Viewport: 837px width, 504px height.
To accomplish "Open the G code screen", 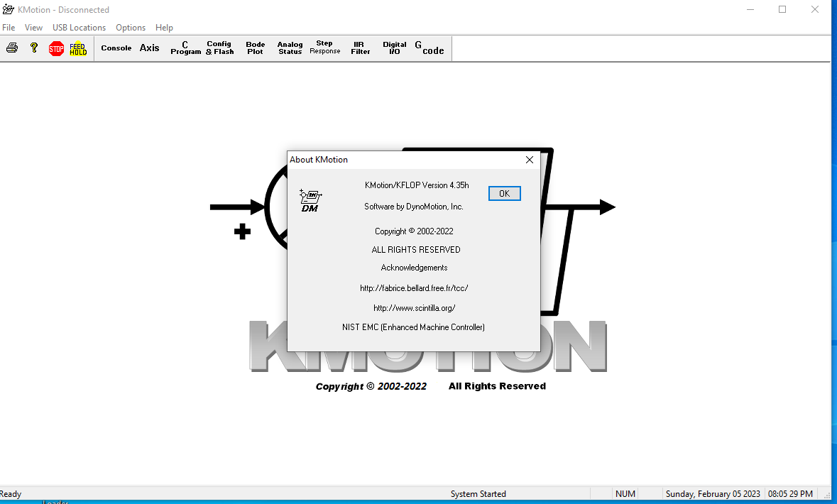I will pyautogui.click(x=430, y=48).
